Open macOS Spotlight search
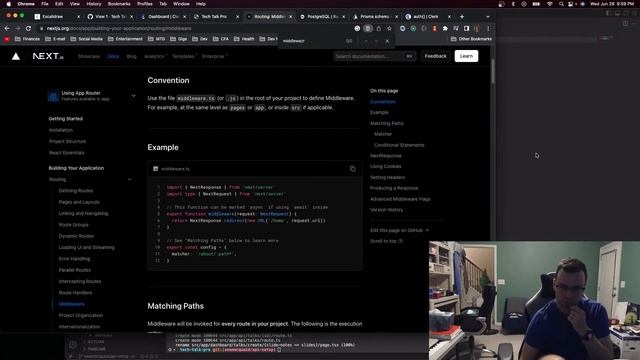This screenshot has height=360, width=640. 561,4
